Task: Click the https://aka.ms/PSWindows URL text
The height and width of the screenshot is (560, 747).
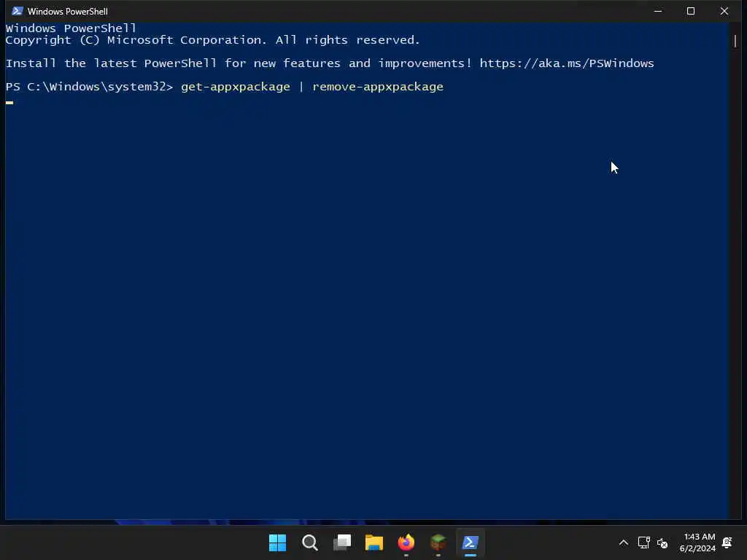Action: tap(566, 63)
